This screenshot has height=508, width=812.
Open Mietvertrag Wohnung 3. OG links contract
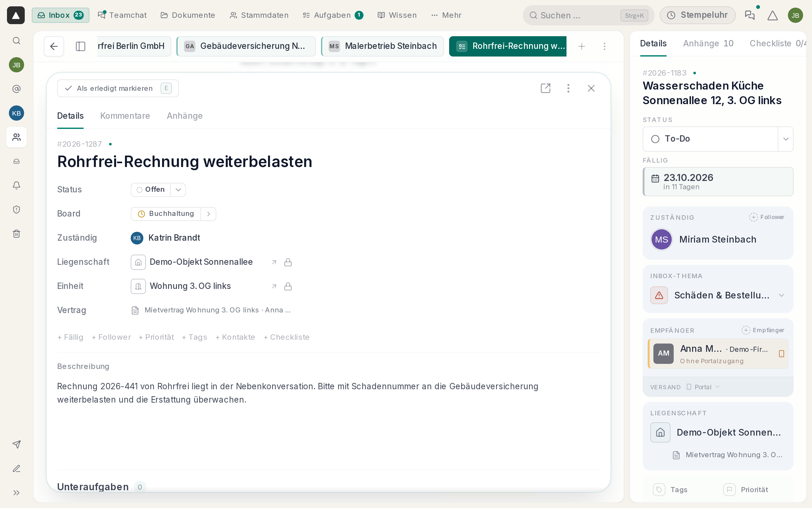211,310
